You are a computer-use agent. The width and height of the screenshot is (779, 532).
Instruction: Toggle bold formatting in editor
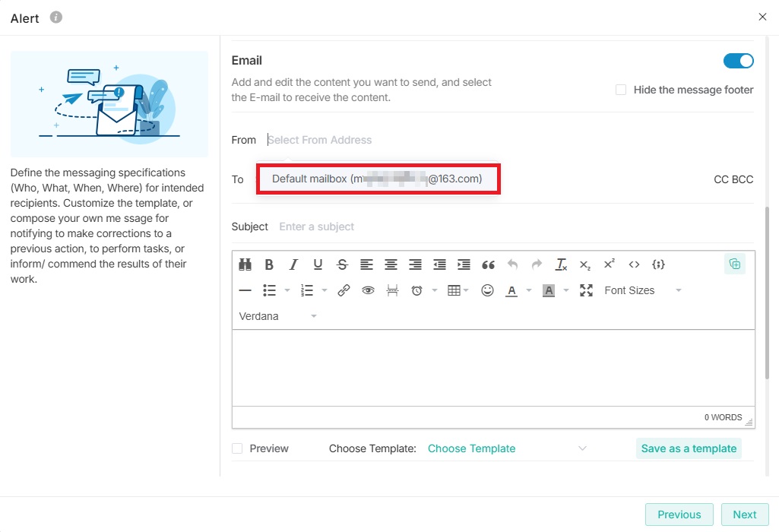click(269, 264)
